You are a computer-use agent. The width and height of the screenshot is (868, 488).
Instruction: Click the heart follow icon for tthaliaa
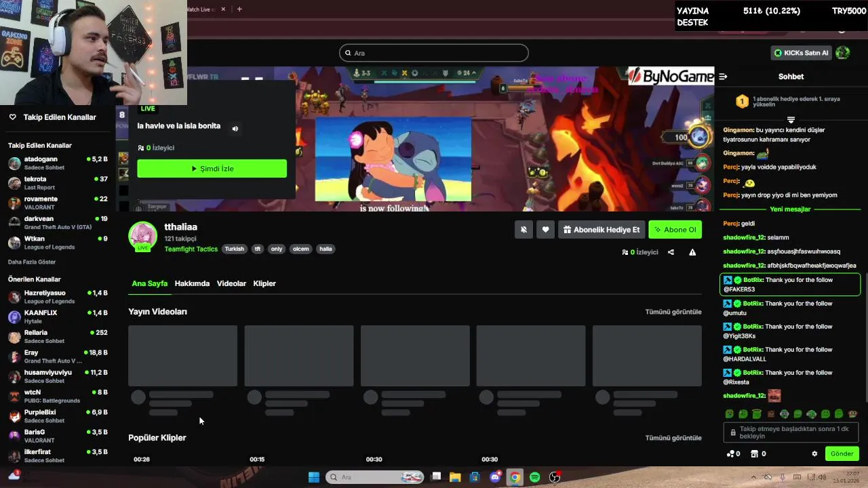(545, 230)
